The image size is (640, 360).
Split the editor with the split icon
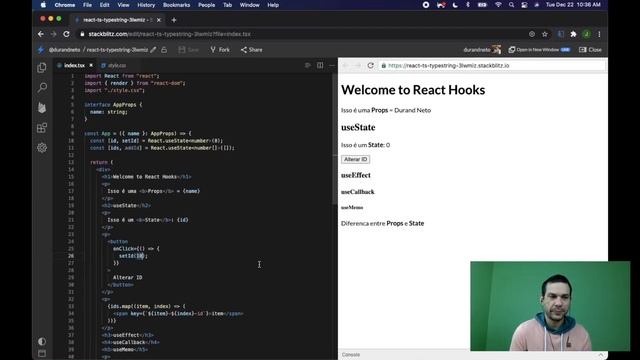pyautogui.click(x=320, y=65)
